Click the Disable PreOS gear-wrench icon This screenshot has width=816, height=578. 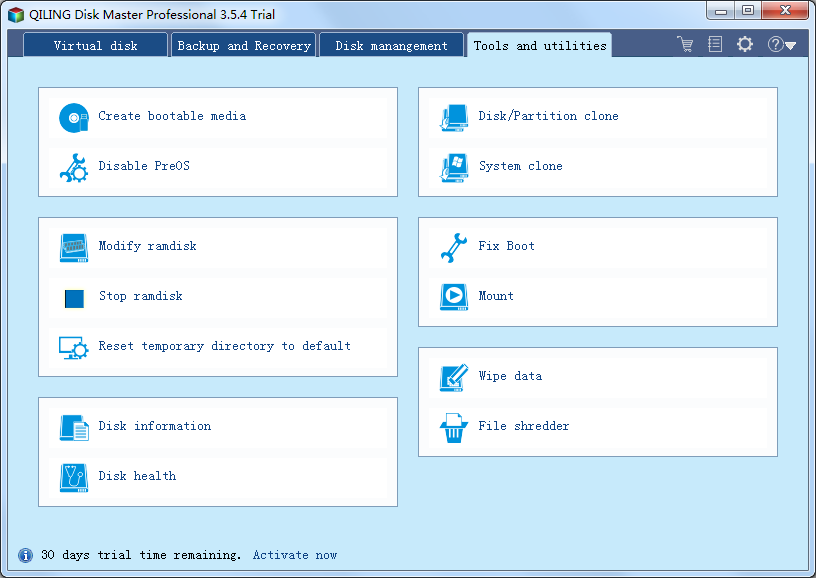tap(74, 167)
